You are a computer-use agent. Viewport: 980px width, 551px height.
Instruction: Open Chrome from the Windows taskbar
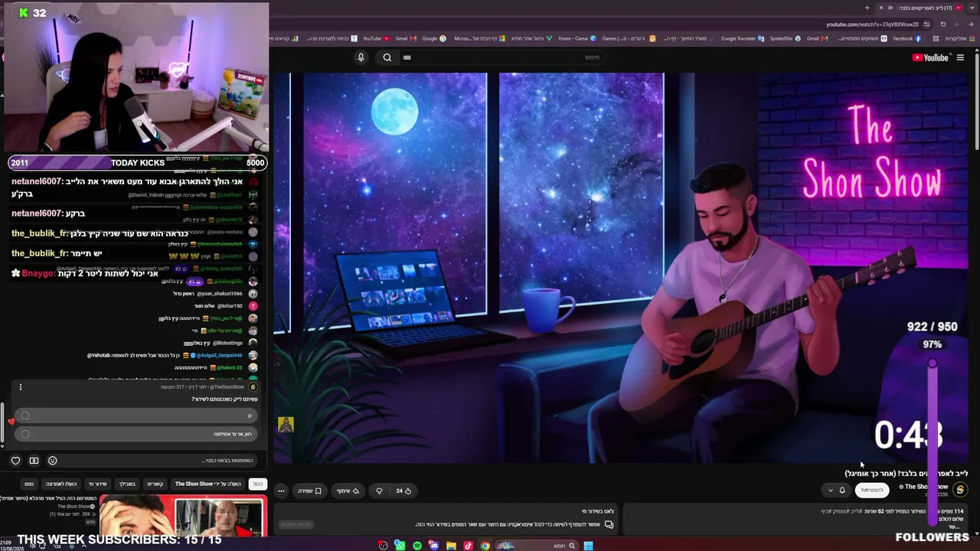coord(485,546)
